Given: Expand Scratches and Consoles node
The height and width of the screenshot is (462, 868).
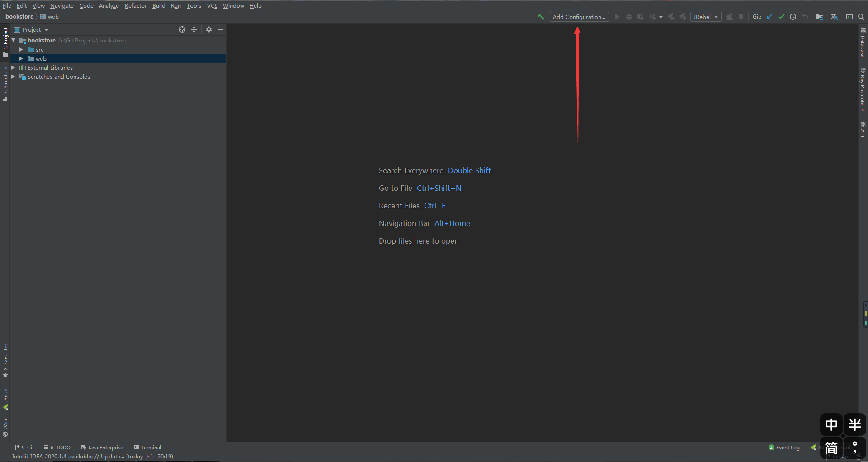Looking at the screenshot, I should click(x=13, y=77).
